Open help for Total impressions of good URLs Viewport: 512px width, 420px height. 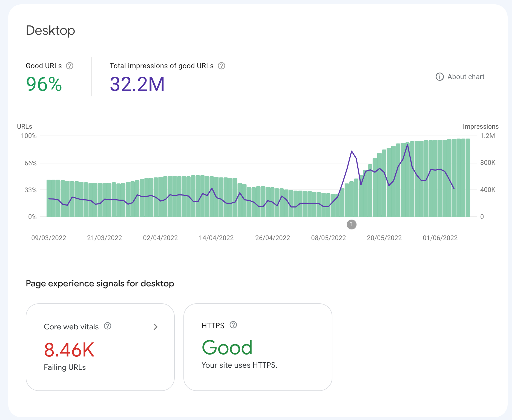click(x=221, y=66)
